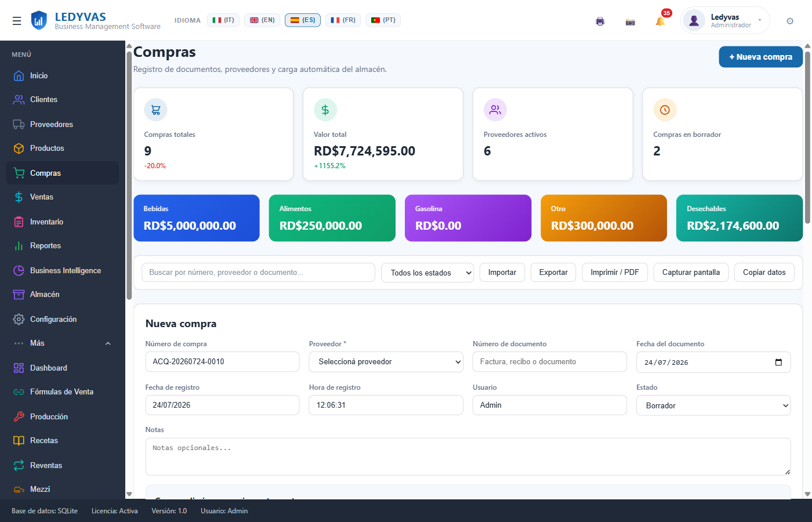The width and height of the screenshot is (812, 522).
Task: Open Todos los estados dropdown
Action: pos(427,273)
